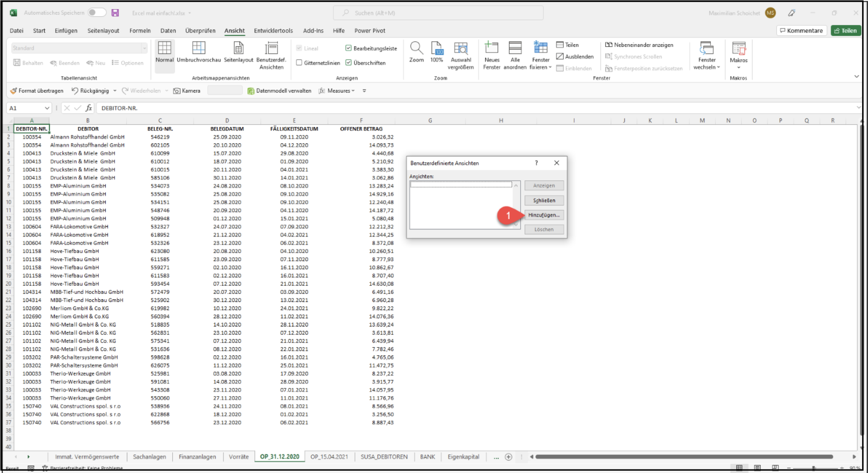Click Löschen button in dialog
This screenshot has height=473, width=868.
[x=544, y=230]
